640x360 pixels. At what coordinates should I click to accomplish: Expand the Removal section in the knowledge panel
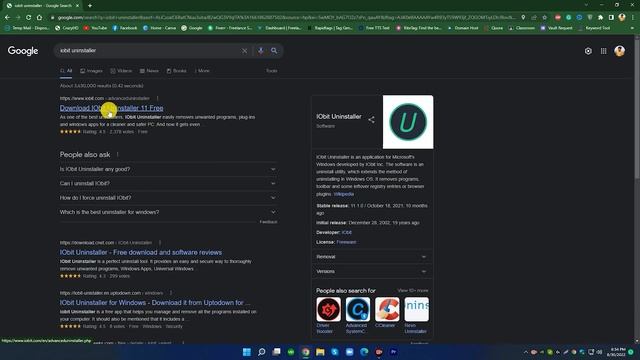click(371, 257)
